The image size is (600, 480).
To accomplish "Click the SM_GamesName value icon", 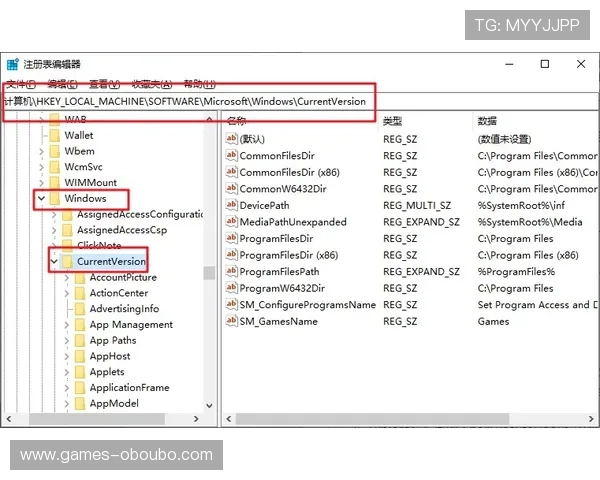I will pyautogui.click(x=231, y=322).
